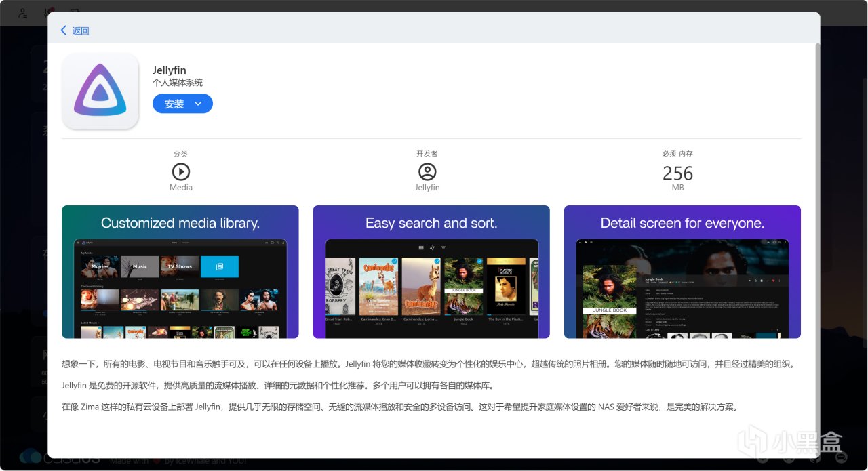The width and height of the screenshot is (868, 471).
Task: Click the Jellyfin developer person icon
Action: tap(427, 171)
